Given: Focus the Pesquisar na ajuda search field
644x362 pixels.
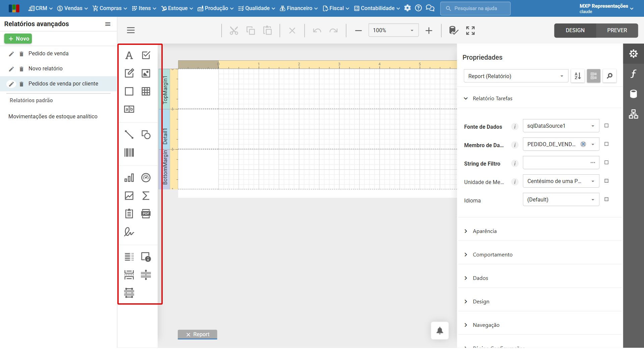Looking at the screenshot, I should coord(475,8).
